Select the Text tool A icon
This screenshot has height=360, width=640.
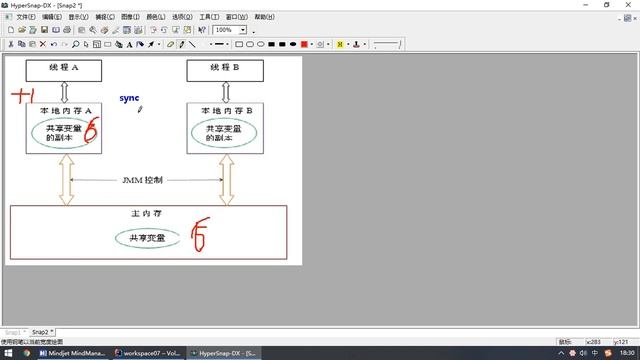point(129,44)
